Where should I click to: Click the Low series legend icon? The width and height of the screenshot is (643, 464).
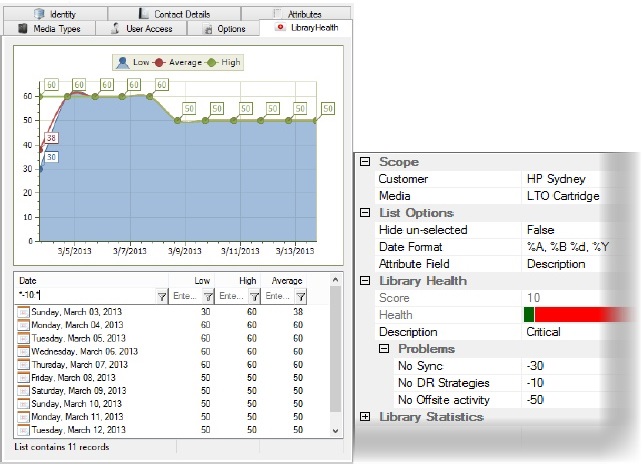pos(122,62)
